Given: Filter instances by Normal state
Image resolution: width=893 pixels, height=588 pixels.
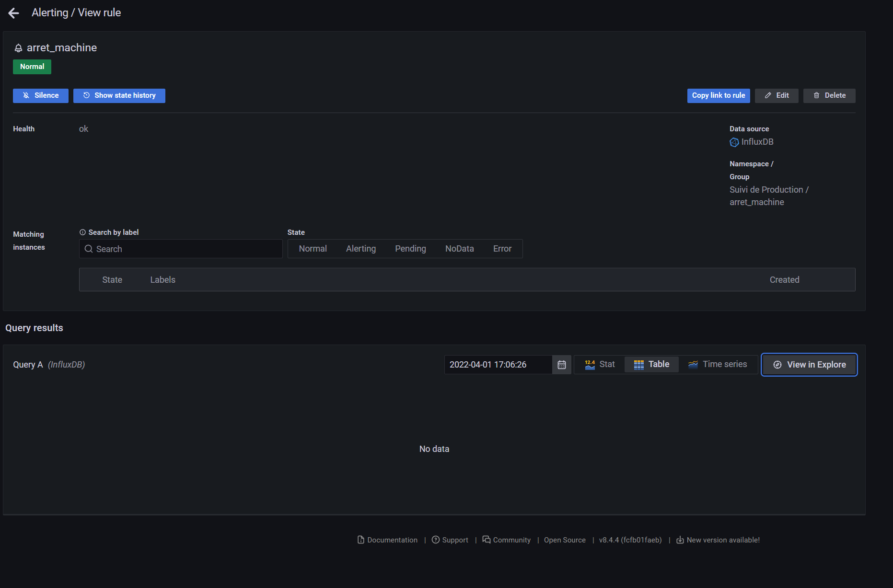Looking at the screenshot, I should 313,249.
